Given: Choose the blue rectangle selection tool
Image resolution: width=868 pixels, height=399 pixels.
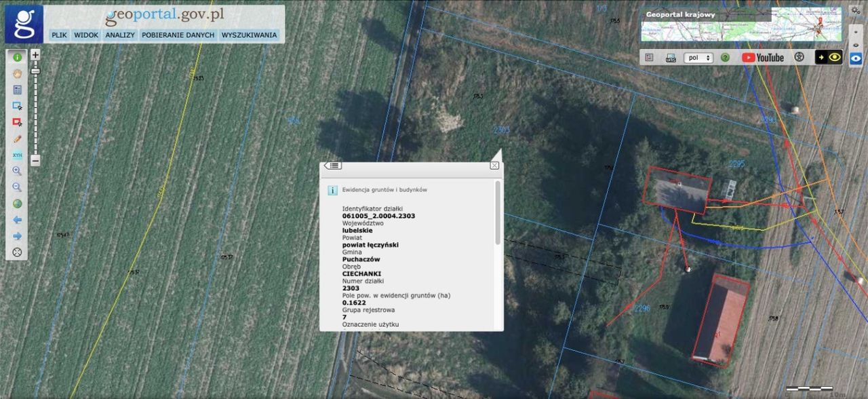Looking at the screenshot, I should pyautogui.click(x=17, y=106).
